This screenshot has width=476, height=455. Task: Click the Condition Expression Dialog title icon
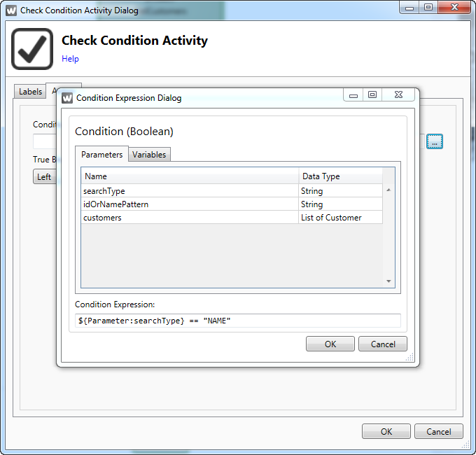(x=67, y=98)
